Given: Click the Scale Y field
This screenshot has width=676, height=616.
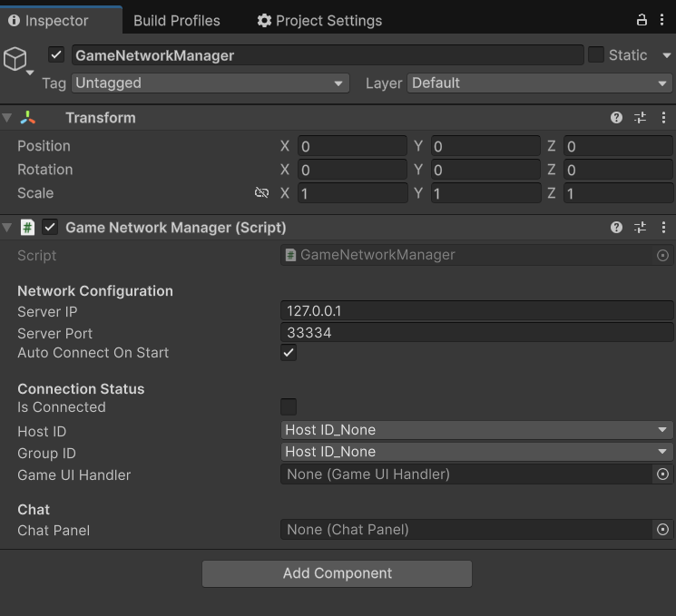Looking at the screenshot, I should 485,193.
